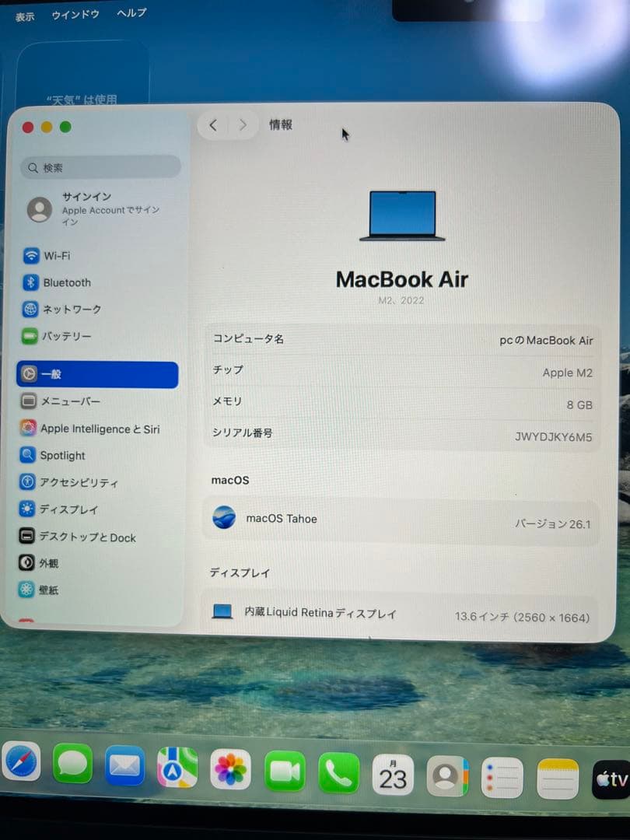Click 内蔵 Liquid Retina ディスプレイ row
Viewport: 630px width, 840px height.
click(400, 614)
